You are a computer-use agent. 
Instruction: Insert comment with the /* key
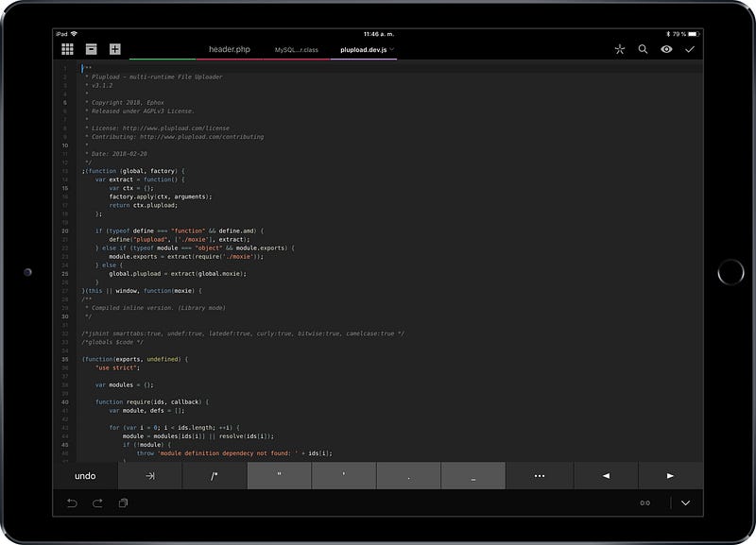[215, 476]
